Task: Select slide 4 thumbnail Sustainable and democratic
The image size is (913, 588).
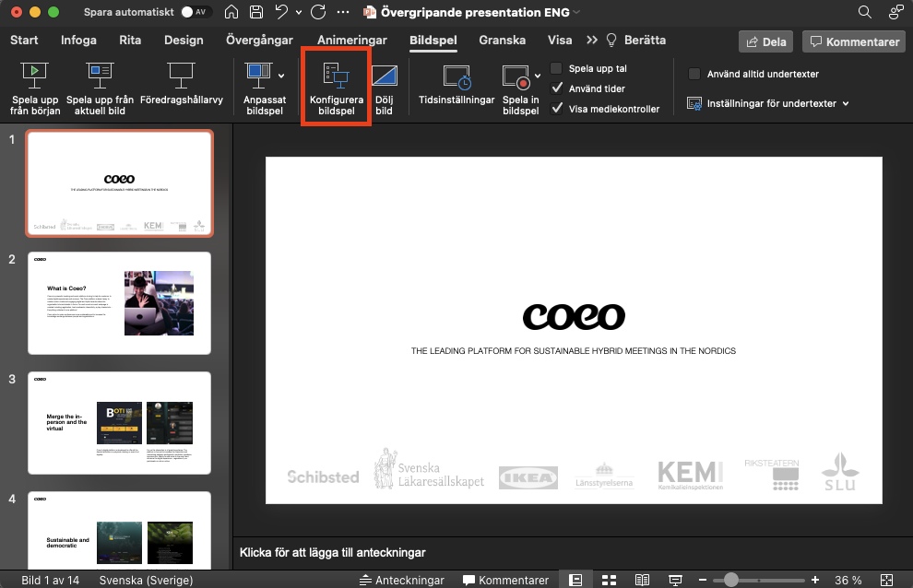Action: coord(119,530)
